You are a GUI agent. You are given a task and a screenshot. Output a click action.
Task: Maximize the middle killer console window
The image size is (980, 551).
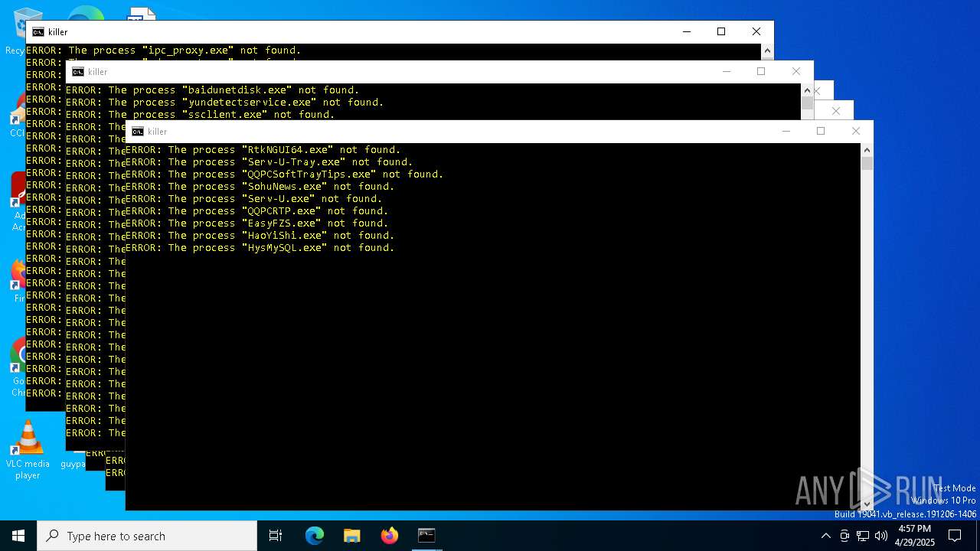coord(761,71)
